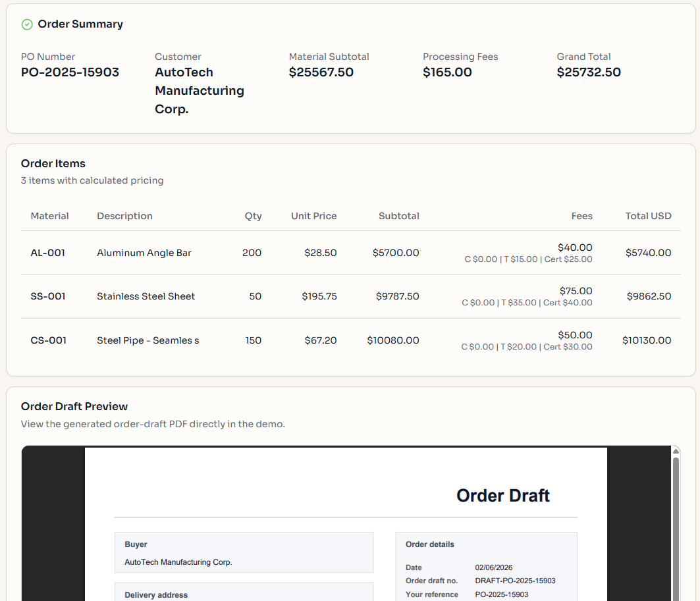Click subtotal $9787.50
Screen dimensions: 700x601
[397, 296]
